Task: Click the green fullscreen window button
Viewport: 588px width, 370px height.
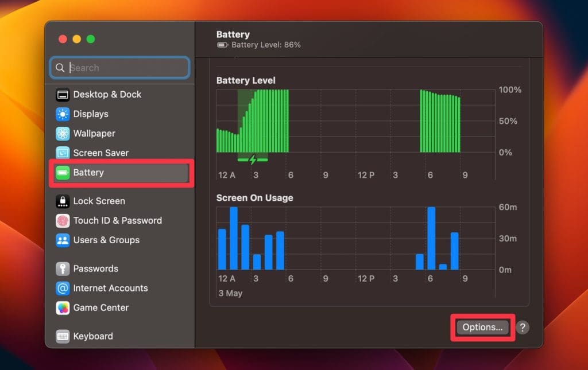Action: [91, 39]
